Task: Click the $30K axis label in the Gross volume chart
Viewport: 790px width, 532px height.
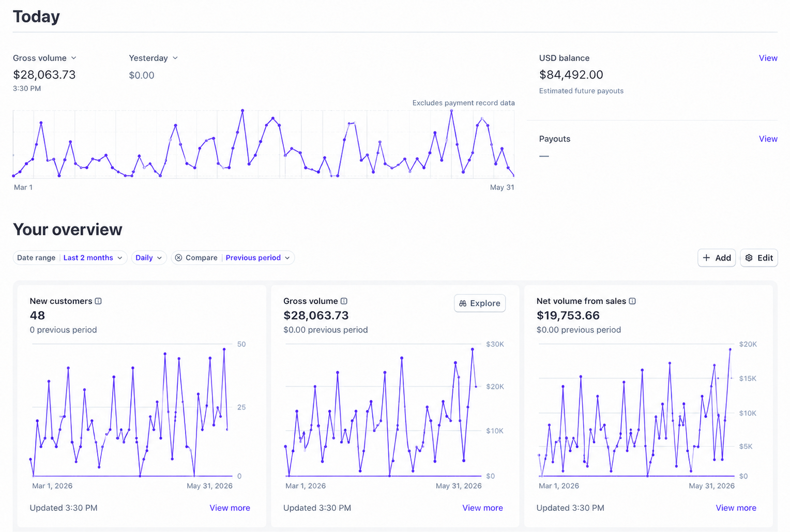Action: tap(495, 344)
